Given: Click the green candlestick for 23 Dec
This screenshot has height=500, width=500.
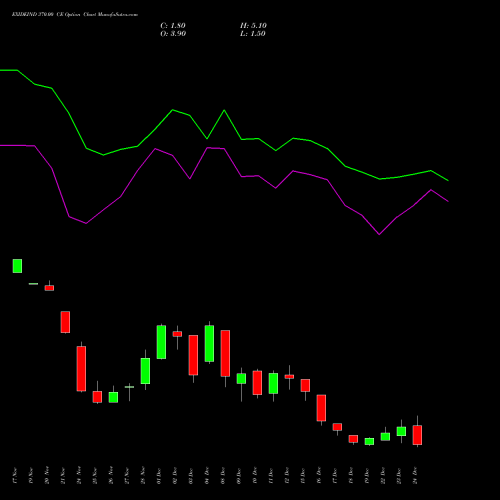Looking at the screenshot, I should (x=401, y=431).
